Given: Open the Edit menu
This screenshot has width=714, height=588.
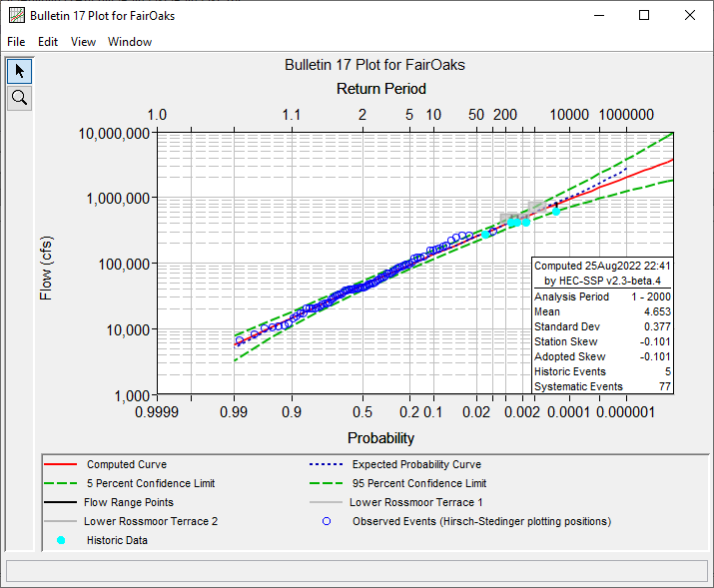Looking at the screenshot, I should pyautogui.click(x=48, y=42).
